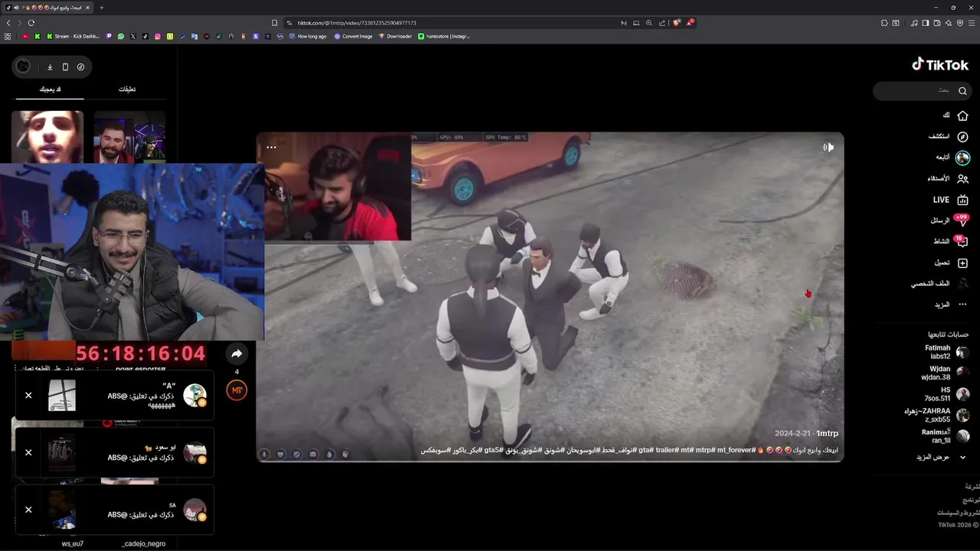Open browser hamburger menu

pos(972,23)
